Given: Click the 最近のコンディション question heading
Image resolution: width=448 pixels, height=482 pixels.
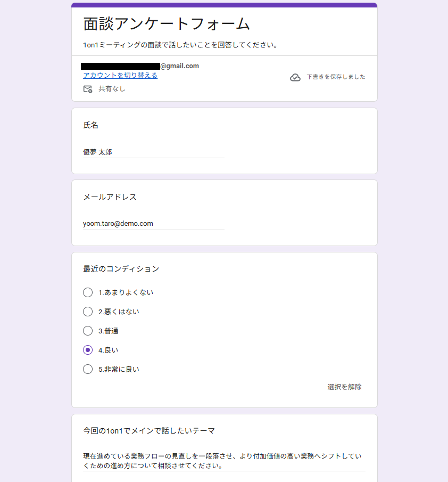Looking at the screenshot, I should tap(121, 269).
